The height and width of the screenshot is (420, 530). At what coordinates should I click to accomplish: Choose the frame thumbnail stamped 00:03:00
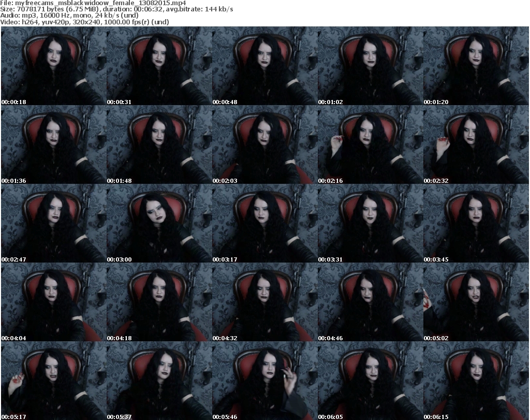coord(159,223)
